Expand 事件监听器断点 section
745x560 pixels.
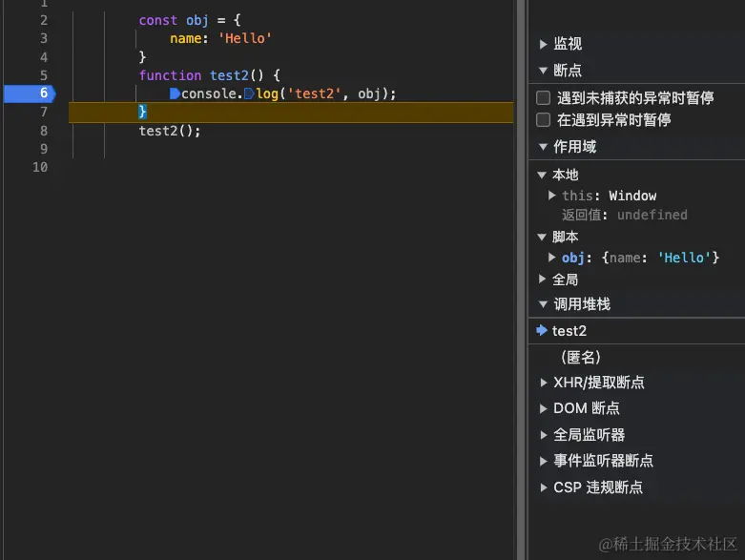coord(543,461)
